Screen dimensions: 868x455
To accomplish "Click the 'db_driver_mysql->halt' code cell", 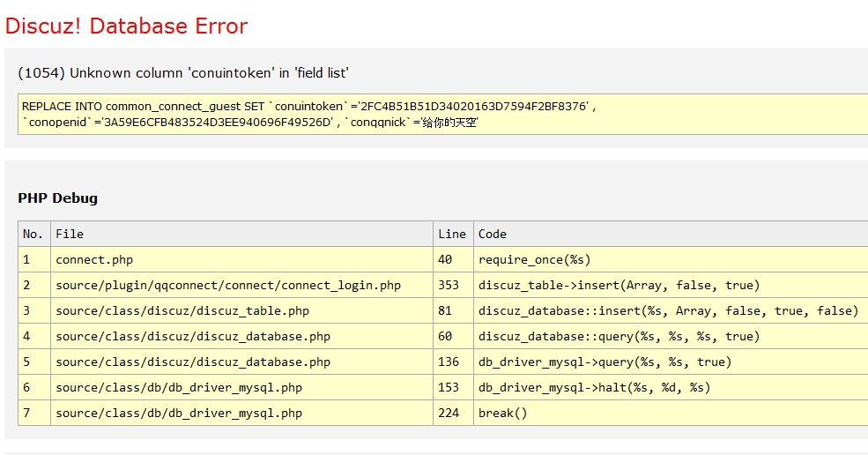I will (x=594, y=387).
